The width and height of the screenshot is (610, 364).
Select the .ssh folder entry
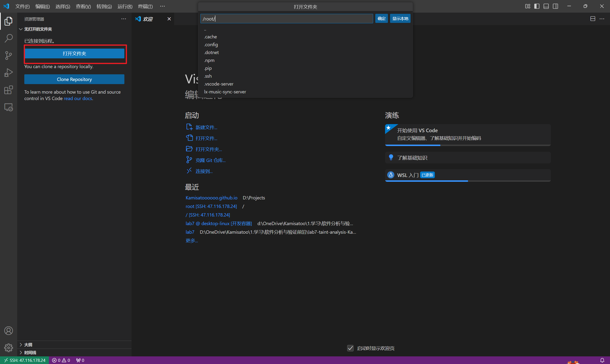305,76
